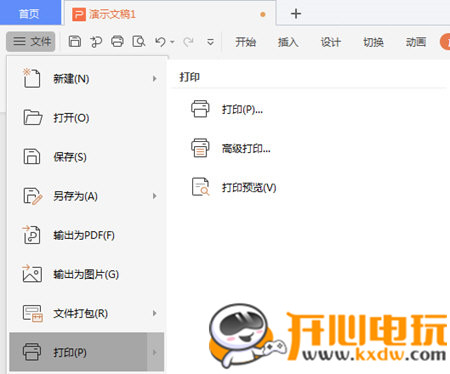
Task: Click the 输出为PDF(F) icon
Action: click(x=31, y=235)
